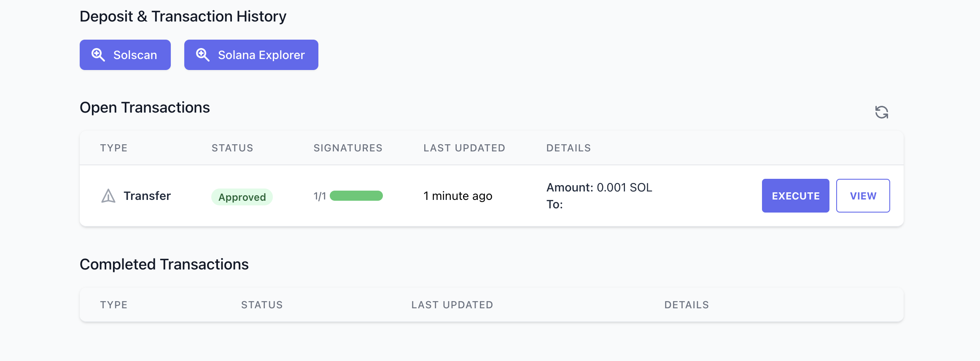This screenshot has width=980, height=361.
Task: Open Solana Explorer
Action: (251, 54)
